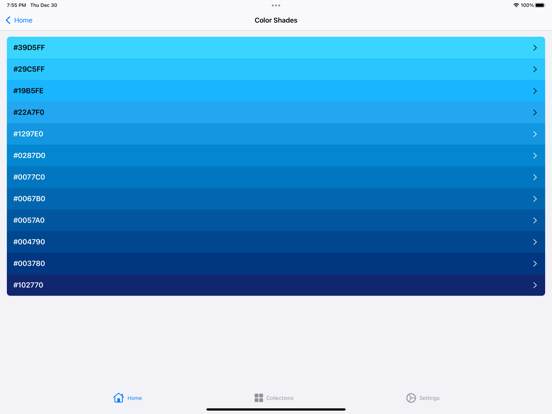552x414 pixels.
Task: Tap the battery icon in status bar
Action: (540, 5)
